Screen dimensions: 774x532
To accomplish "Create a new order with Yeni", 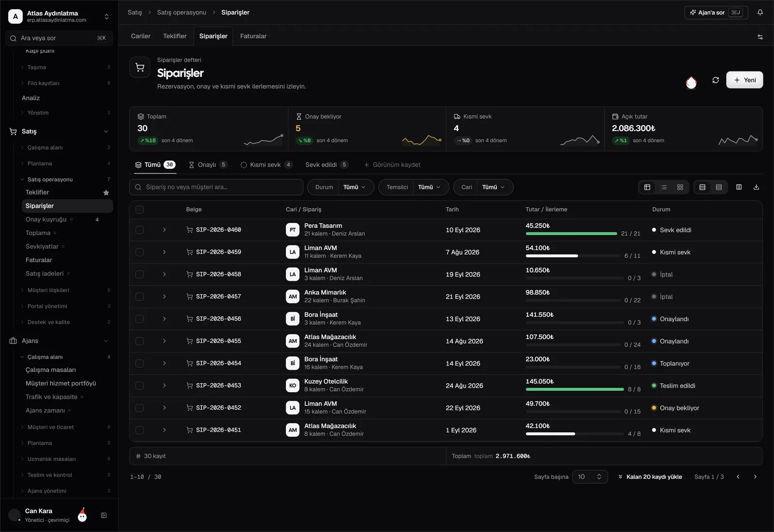I will click(x=744, y=80).
